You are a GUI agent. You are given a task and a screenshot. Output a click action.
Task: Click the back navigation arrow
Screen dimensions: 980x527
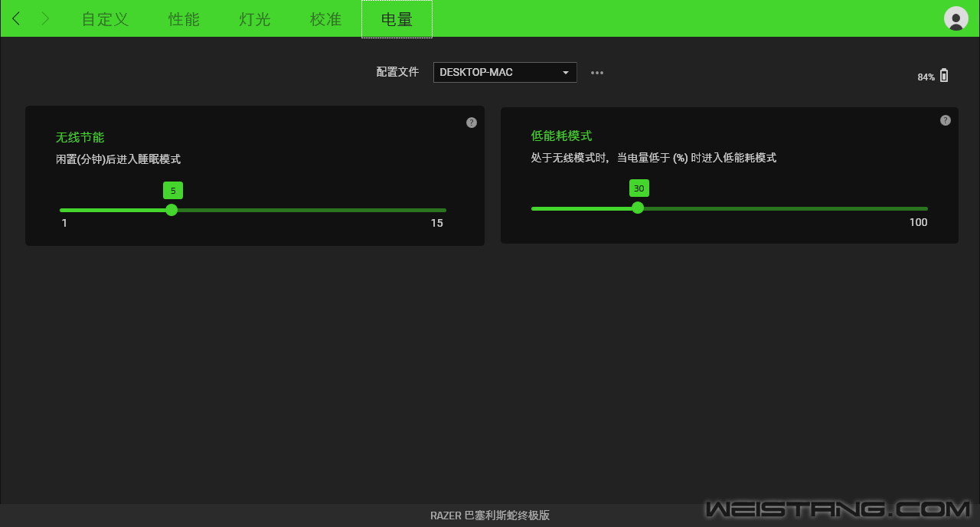(x=16, y=19)
